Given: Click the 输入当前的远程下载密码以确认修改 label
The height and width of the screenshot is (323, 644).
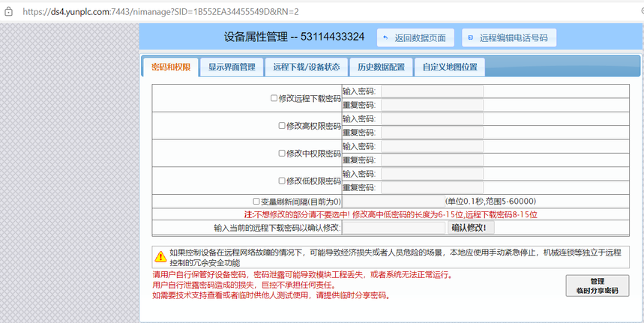Looking at the screenshot, I should (277, 228).
